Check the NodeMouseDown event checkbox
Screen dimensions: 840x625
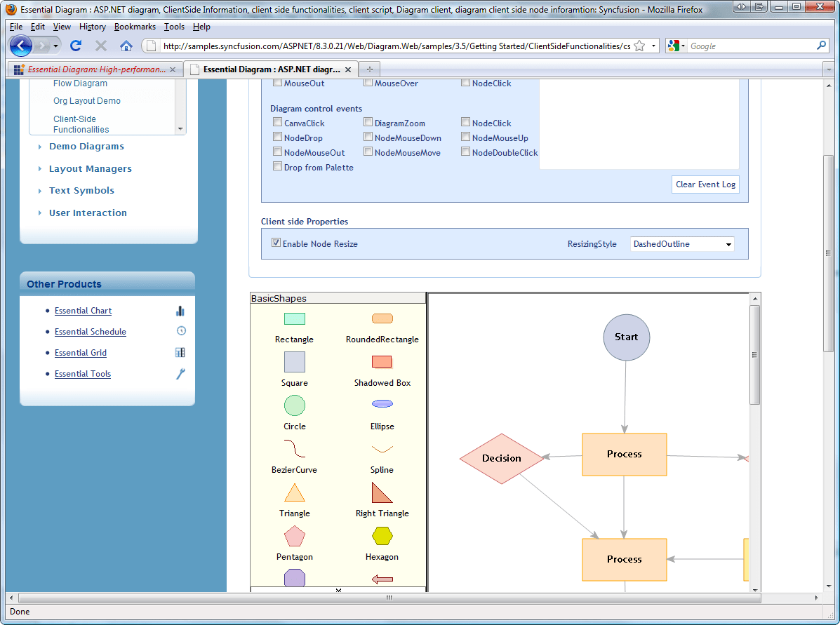(x=368, y=137)
